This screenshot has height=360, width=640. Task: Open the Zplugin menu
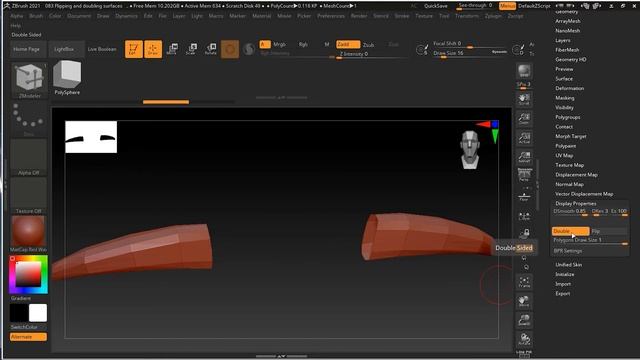pos(493,16)
